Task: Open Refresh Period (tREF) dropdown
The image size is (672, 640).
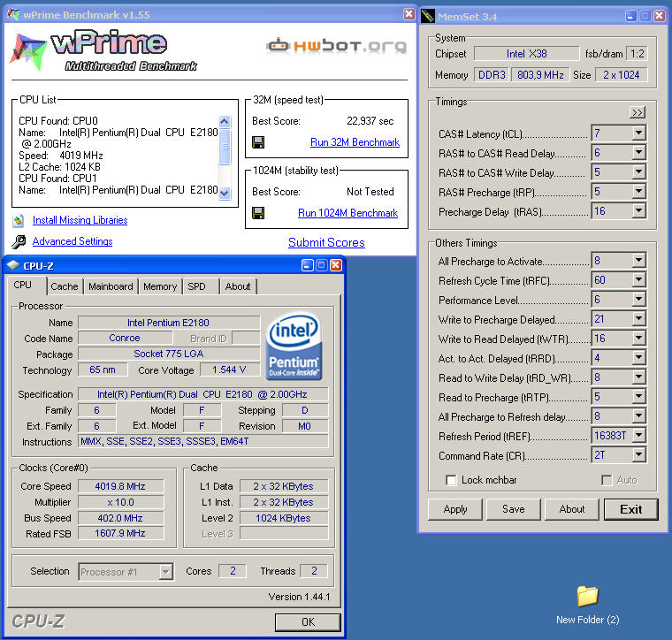Action: click(x=638, y=436)
